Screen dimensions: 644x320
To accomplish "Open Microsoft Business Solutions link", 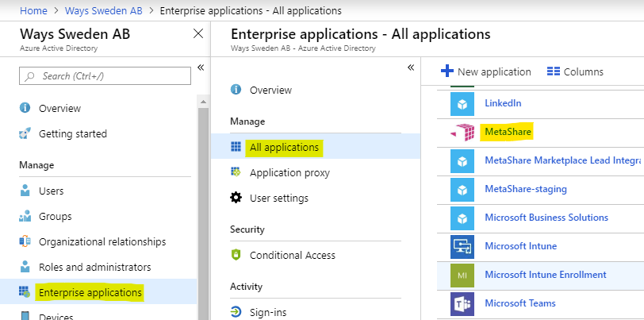I will click(546, 218).
